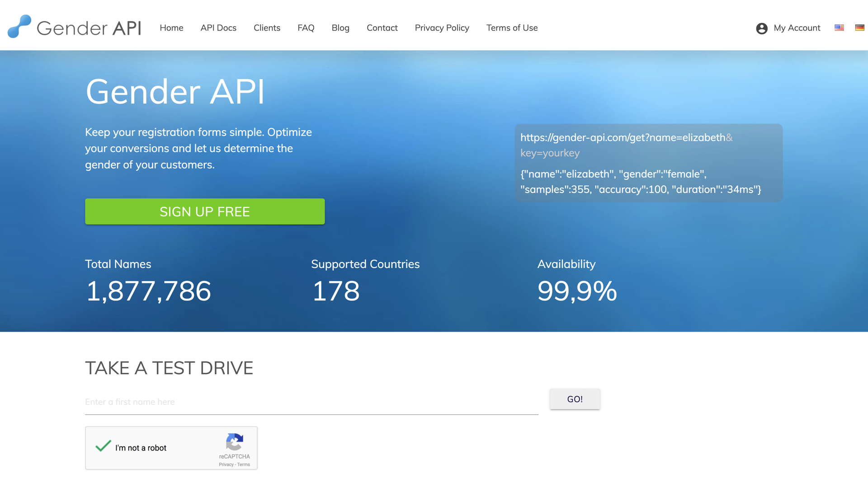Click the 178 supported countries value
Image resolution: width=868 pixels, height=488 pixels.
pos(335,291)
